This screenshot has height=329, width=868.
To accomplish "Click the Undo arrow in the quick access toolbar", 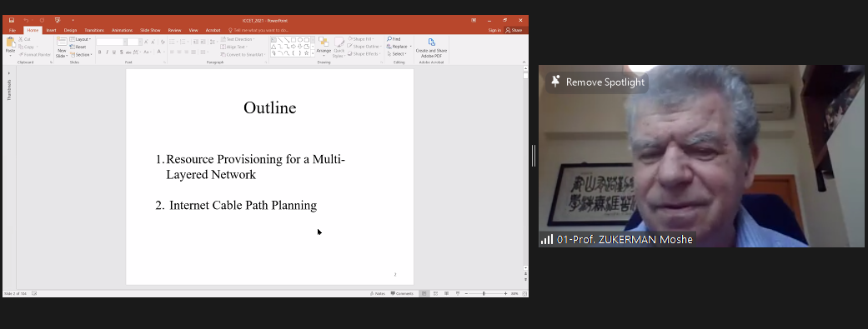I will 26,21.
